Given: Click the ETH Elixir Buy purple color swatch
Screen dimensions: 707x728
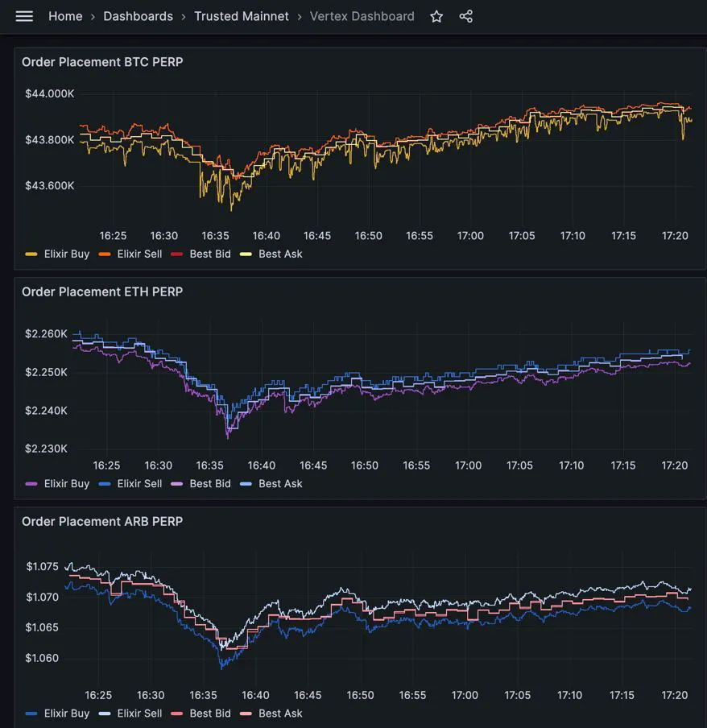Looking at the screenshot, I should [x=32, y=484].
